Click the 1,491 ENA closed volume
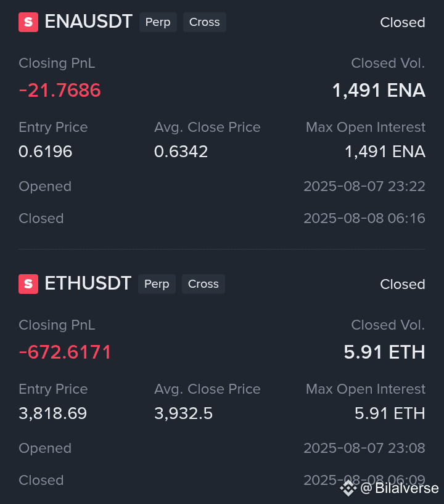Screen dimensions: 444x504 coord(379,91)
